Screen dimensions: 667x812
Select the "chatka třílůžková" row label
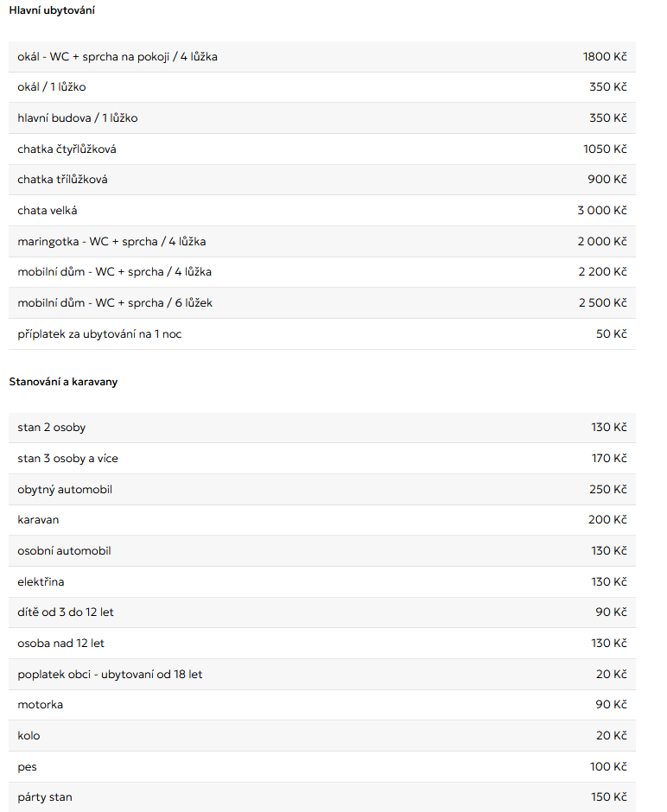point(62,180)
